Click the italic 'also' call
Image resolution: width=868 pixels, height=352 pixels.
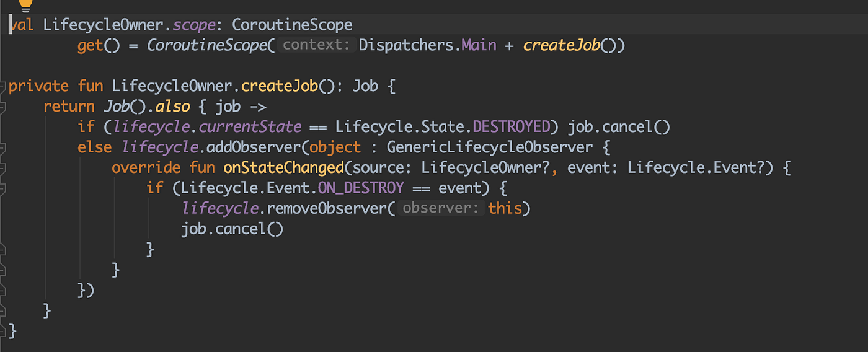172,107
